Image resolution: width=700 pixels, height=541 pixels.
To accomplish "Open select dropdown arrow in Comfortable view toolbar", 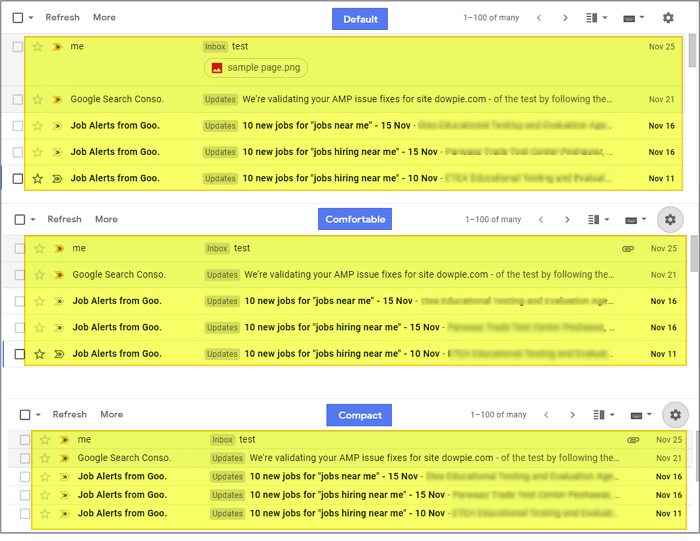I will click(x=33, y=220).
